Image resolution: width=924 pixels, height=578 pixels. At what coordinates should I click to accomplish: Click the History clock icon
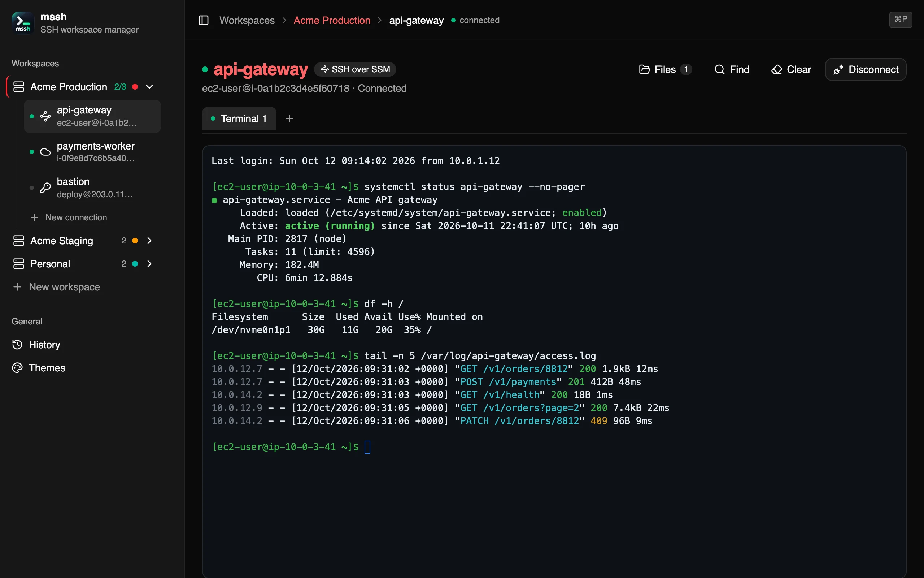17,344
